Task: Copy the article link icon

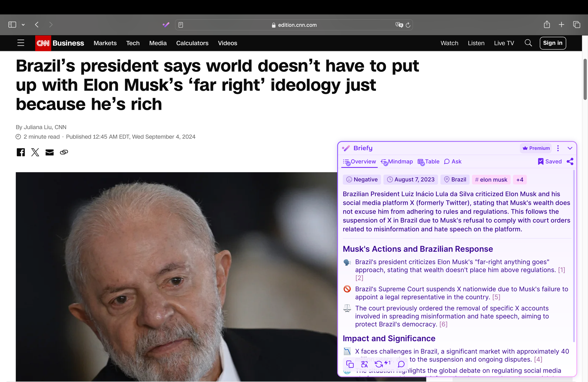Action: click(x=64, y=152)
